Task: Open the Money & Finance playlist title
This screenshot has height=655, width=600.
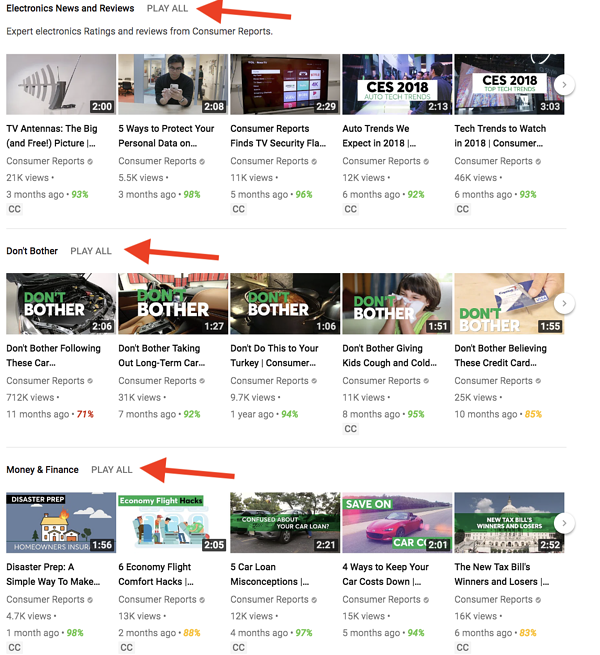Action: 42,470
